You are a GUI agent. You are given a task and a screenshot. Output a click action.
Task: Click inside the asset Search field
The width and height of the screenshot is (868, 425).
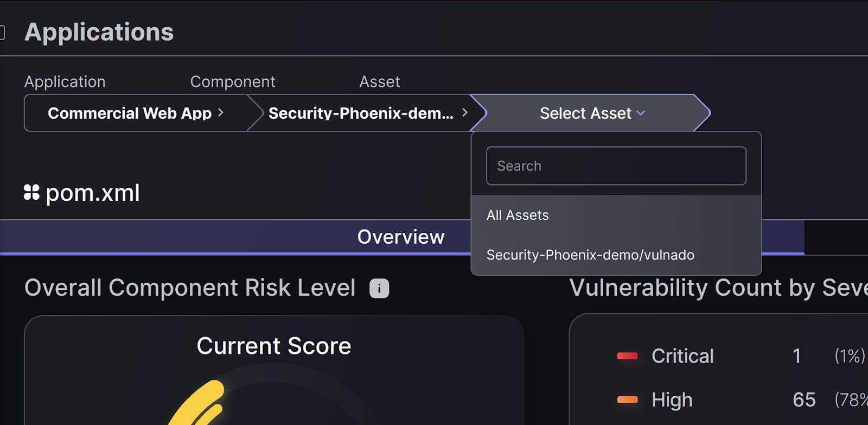pyautogui.click(x=616, y=166)
